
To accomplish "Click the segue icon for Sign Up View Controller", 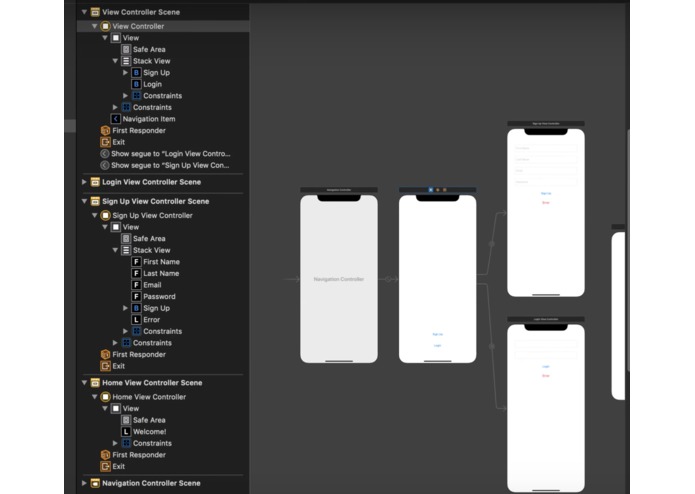I will point(105,165).
